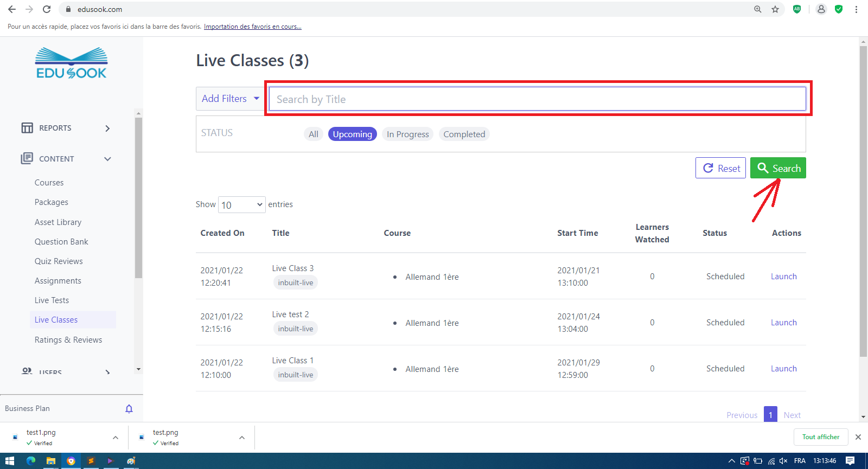Focus the Search by Title field
This screenshot has width=868, height=469.
tap(537, 99)
